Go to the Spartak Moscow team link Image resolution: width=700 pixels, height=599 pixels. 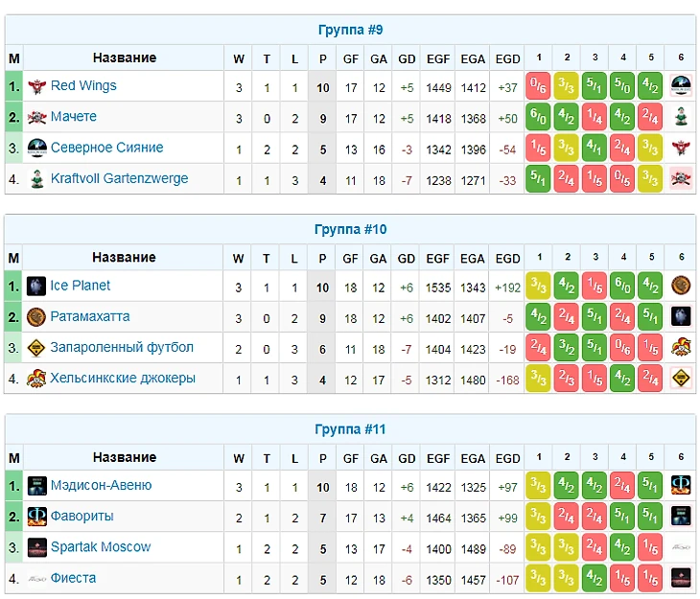click(x=101, y=547)
